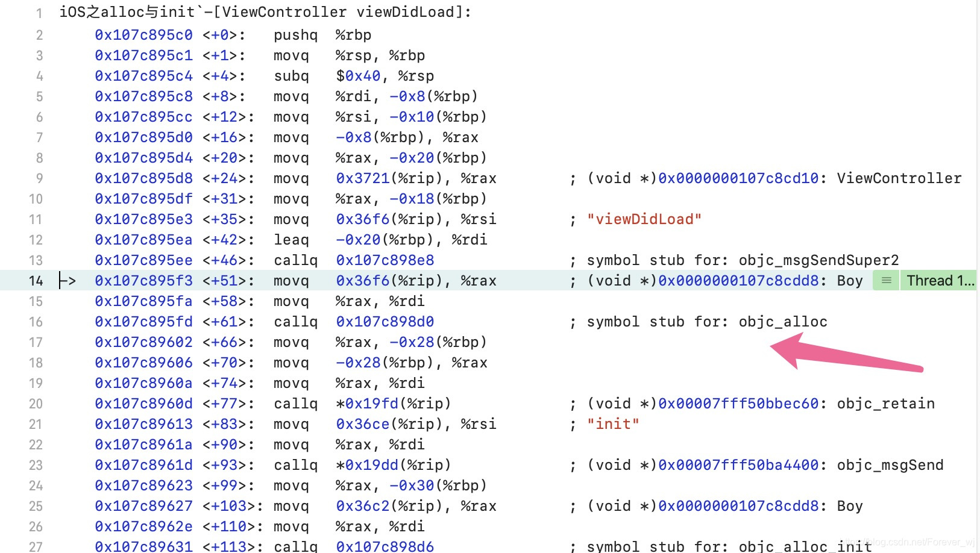Click the 'leaq' instruction on line 12
Screen dimensions: 980x553
coord(291,240)
